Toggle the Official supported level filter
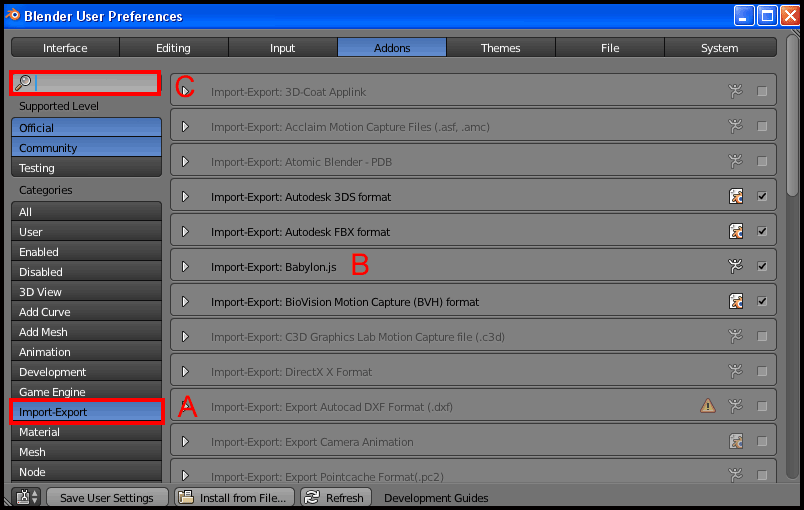 point(86,127)
